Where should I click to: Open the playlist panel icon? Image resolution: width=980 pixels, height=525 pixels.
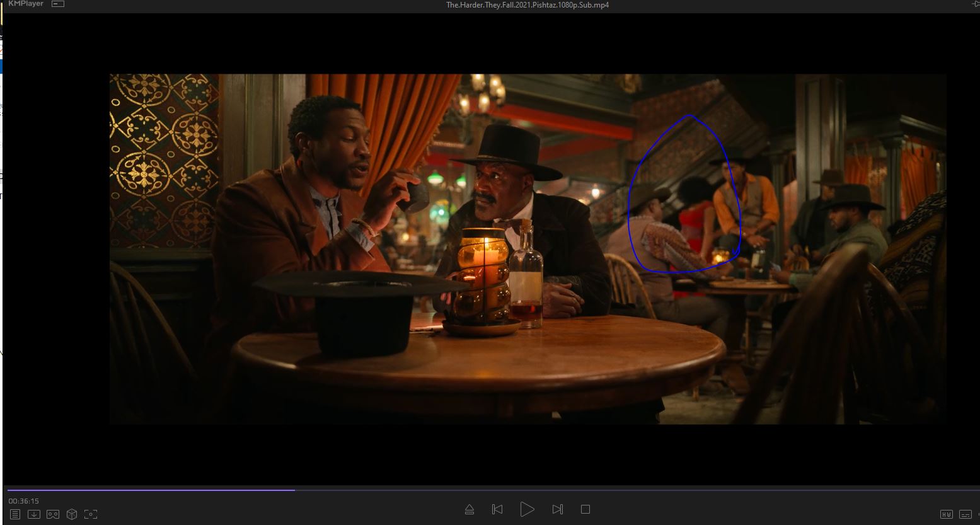15,514
